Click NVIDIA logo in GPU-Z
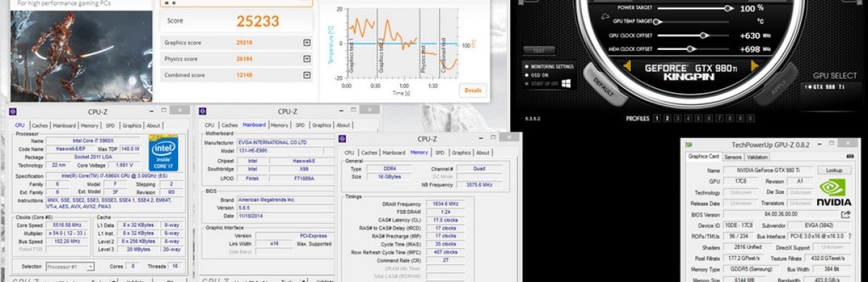 [x=833, y=192]
